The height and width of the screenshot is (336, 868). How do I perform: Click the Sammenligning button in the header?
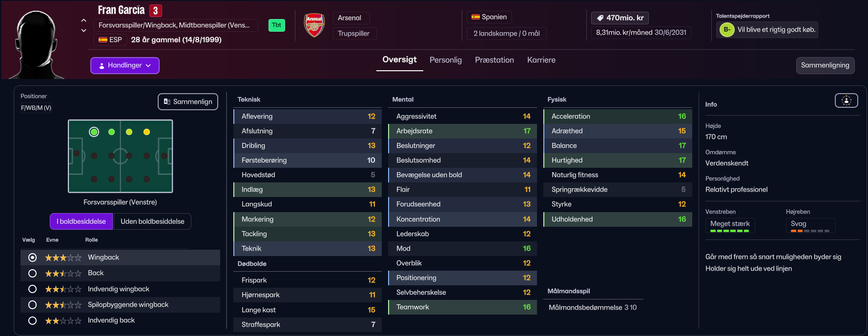click(825, 65)
